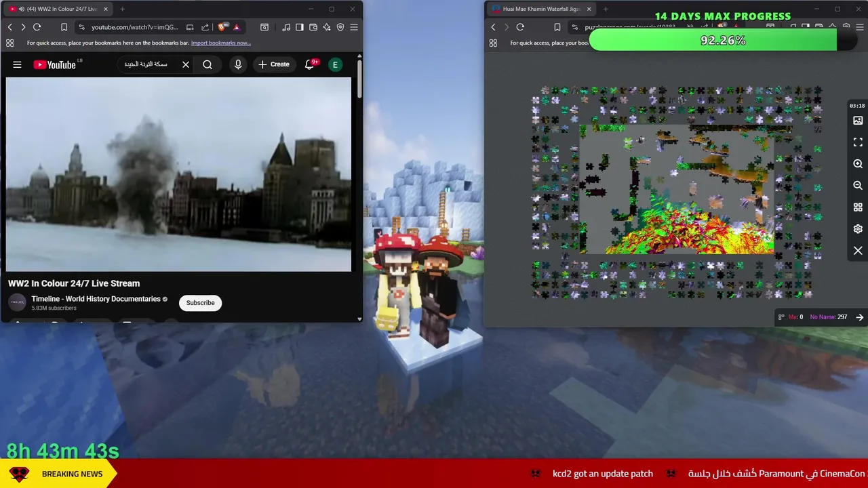Screen dimensions: 868x488
Task: Open the browser main menu in the YouTube window
Action: [354, 27]
